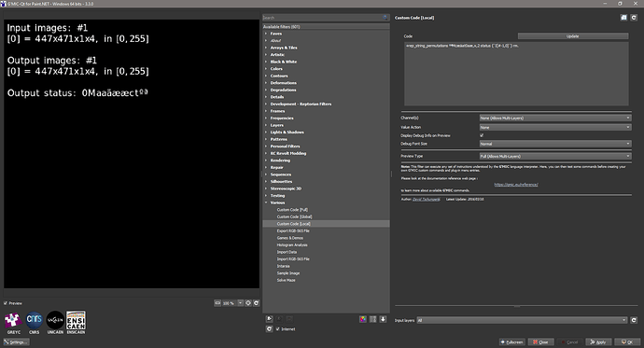Viewport: 644px width, 348px height.
Task: Click the copy command icon near Custom Code title
Action: (x=623, y=18)
